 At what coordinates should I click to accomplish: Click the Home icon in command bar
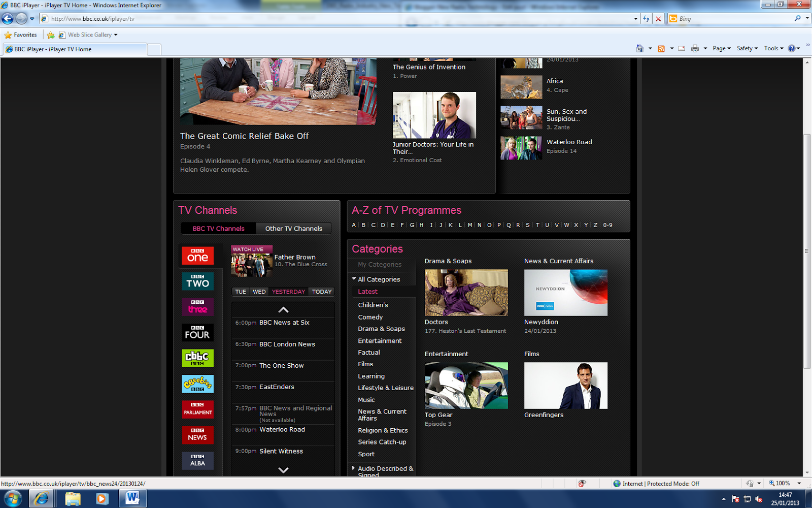(x=640, y=48)
